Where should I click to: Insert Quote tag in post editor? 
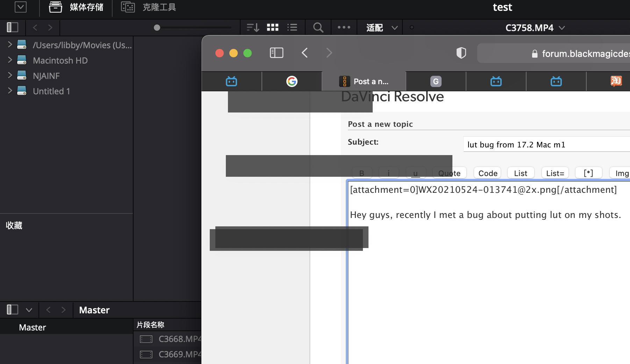(x=449, y=173)
